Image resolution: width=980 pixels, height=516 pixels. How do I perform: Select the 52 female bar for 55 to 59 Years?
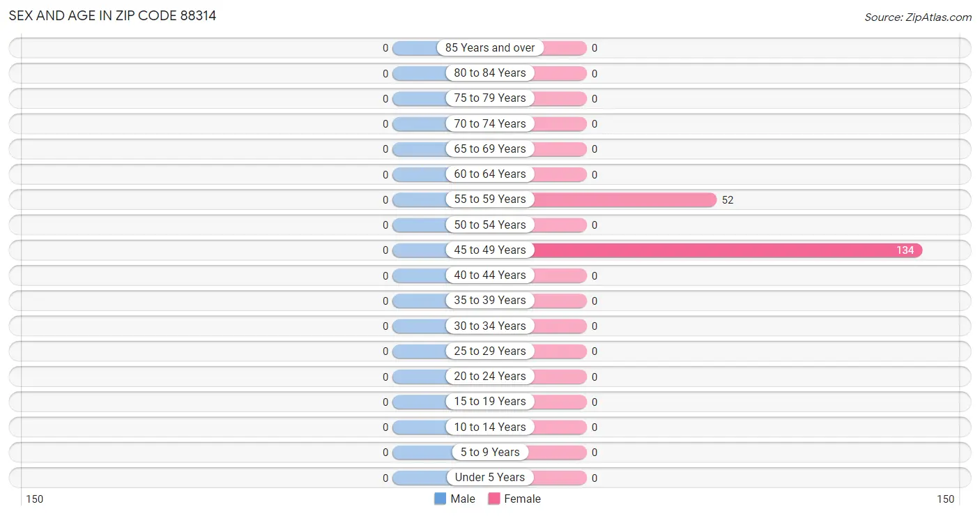[625, 199]
